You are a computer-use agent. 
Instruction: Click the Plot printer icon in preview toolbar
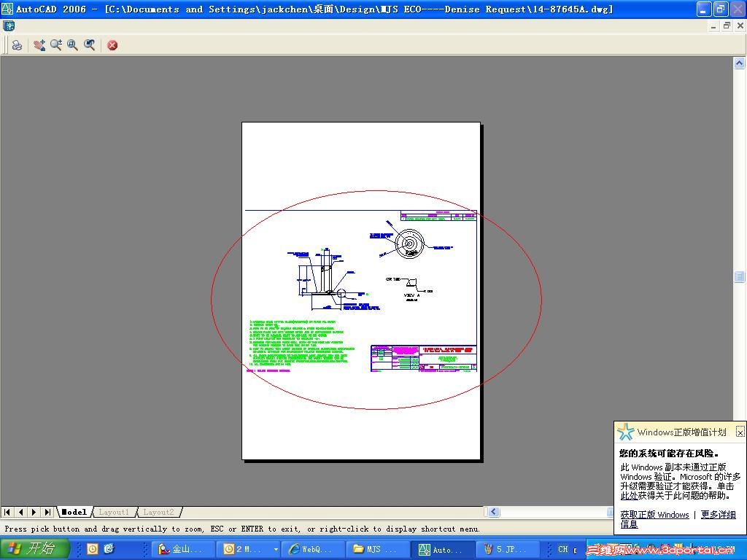point(17,45)
